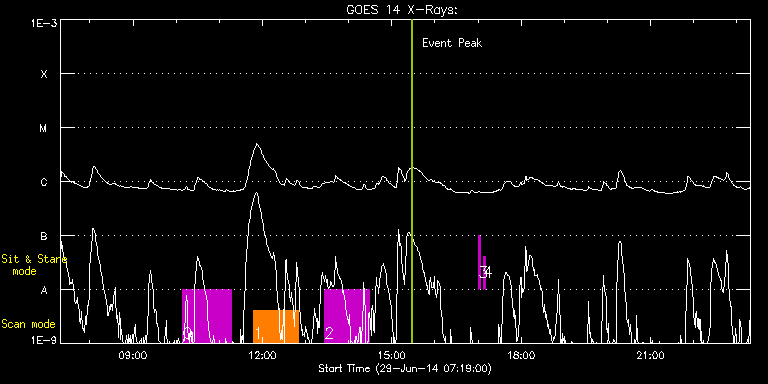The width and height of the screenshot is (768, 384).
Task: Click the 18:00 time axis tick label
Action: (x=521, y=356)
